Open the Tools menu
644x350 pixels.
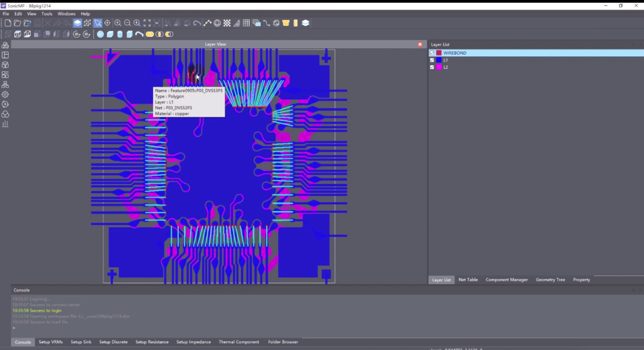click(x=47, y=13)
